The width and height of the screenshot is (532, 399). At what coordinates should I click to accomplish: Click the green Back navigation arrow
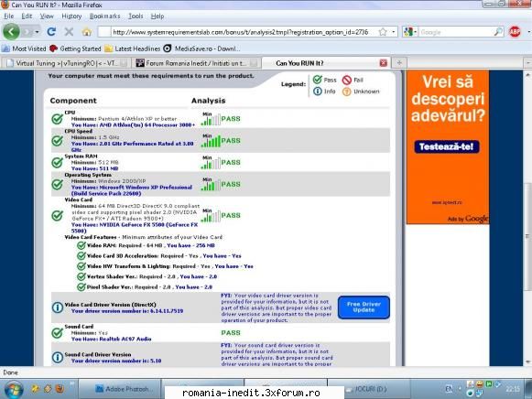(11, 32)
